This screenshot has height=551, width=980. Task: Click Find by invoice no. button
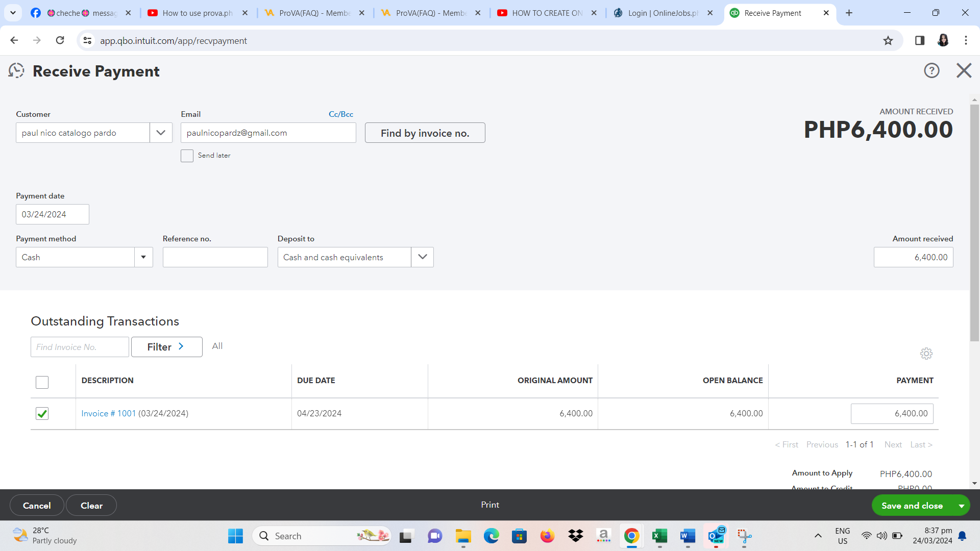pyautogui.click(x=425, y=133)
